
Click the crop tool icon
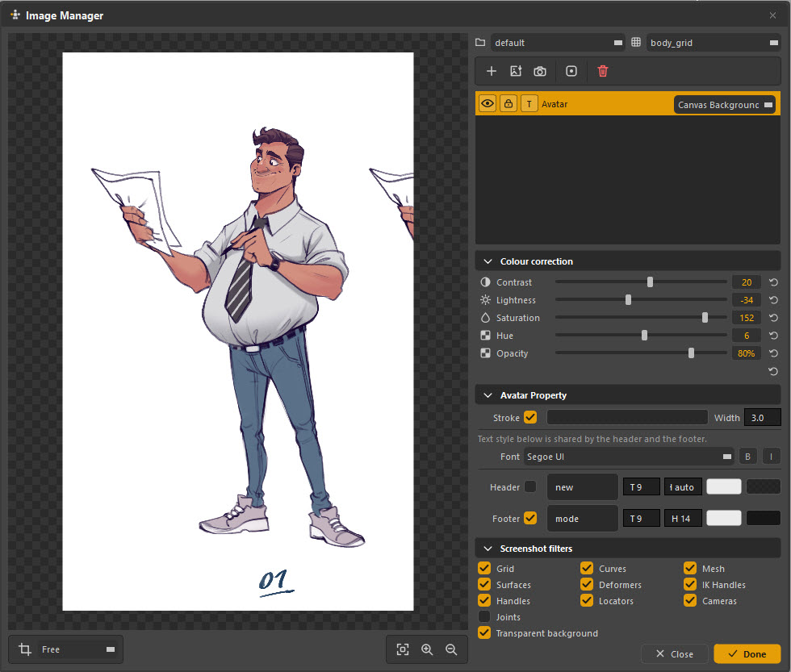pyautogui.click(x=25, y=649)
